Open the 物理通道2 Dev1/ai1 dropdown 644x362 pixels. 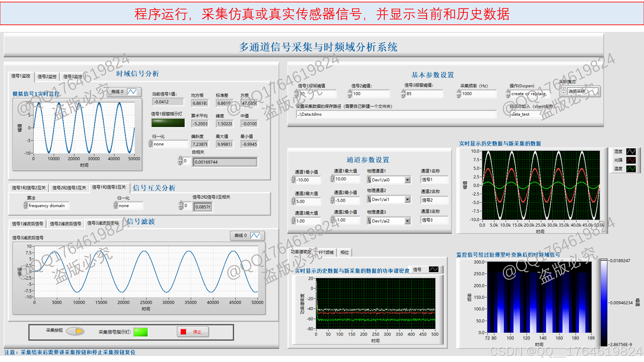407,200
